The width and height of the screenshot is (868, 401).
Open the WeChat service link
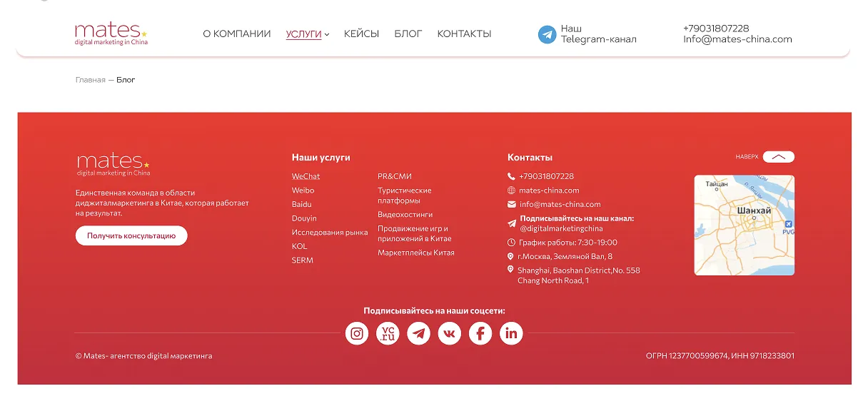click(x=306, y=176)
